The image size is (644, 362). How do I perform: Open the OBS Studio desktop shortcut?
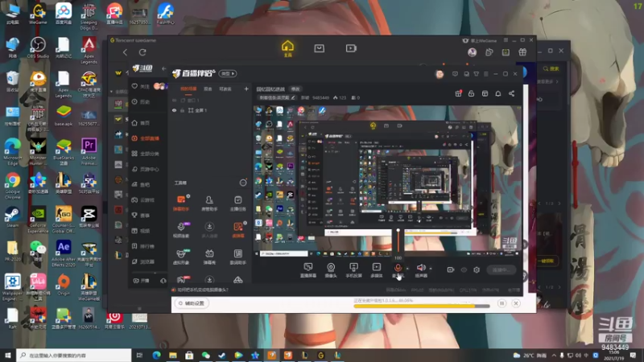pyautogui.click(x=38, y=47)
